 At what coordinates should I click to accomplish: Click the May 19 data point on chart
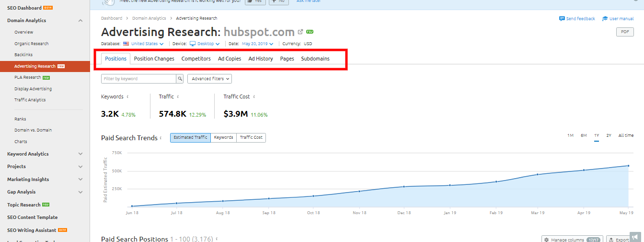[628, 166]
